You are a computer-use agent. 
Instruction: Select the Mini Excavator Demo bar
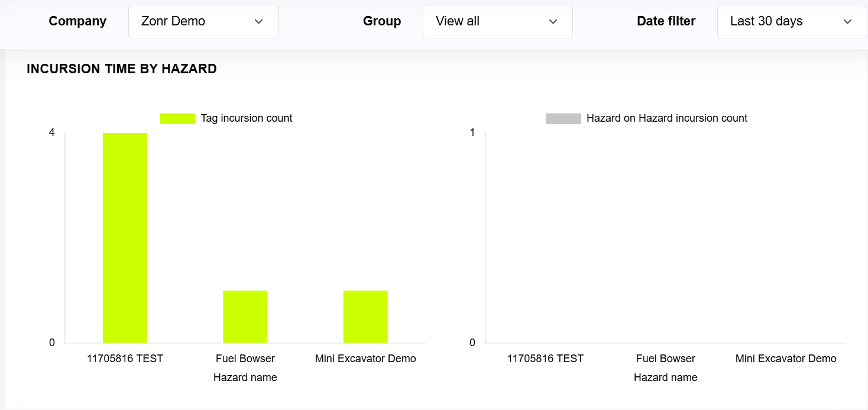[x=365, y=317]
